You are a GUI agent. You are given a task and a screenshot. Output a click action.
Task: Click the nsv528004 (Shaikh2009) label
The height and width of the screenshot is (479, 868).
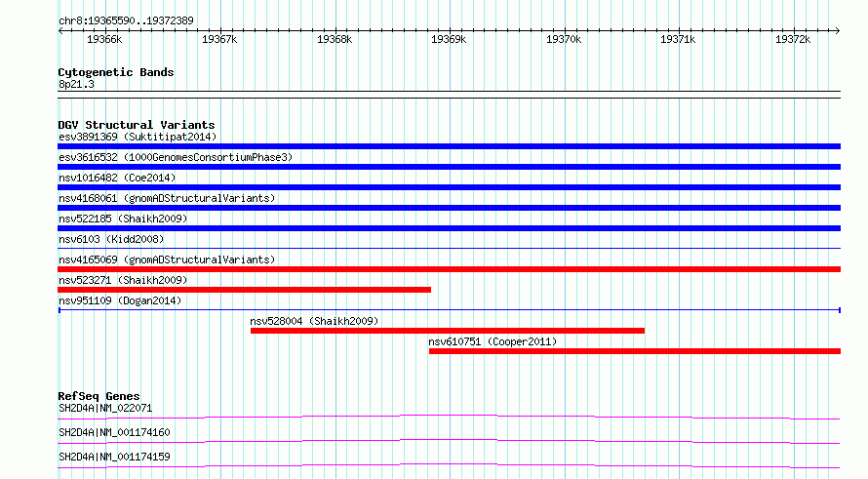click(314, 321)
